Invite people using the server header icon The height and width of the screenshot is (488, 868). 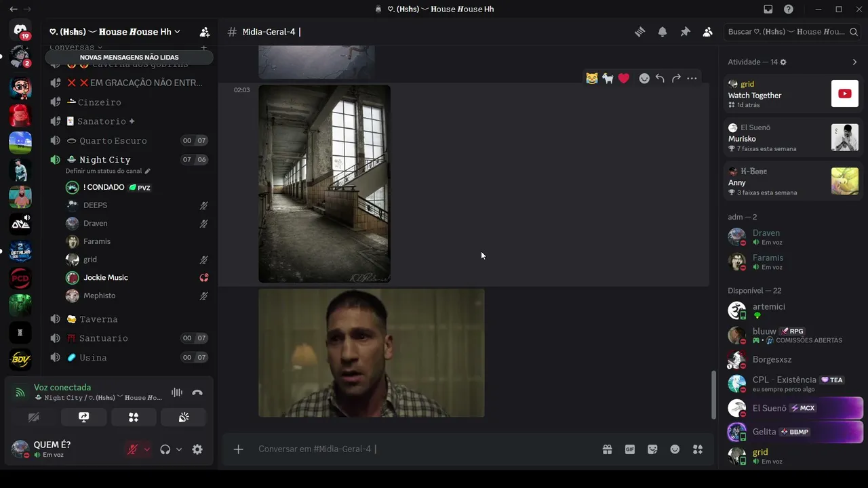click(204, 32)
